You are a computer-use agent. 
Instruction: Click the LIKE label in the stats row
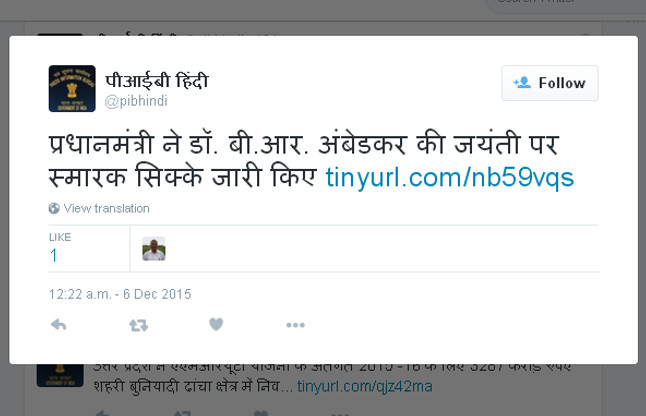(x=60, y=237)
